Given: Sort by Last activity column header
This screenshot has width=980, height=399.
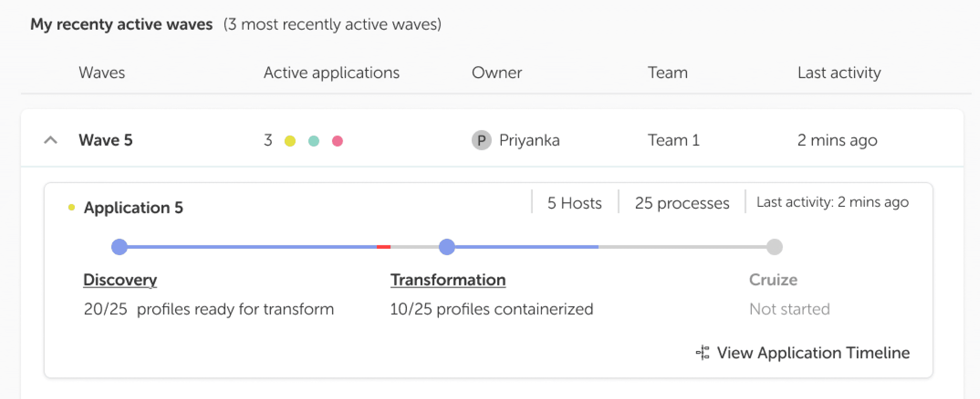Looking at the screenshot, I should click(839, 72).
